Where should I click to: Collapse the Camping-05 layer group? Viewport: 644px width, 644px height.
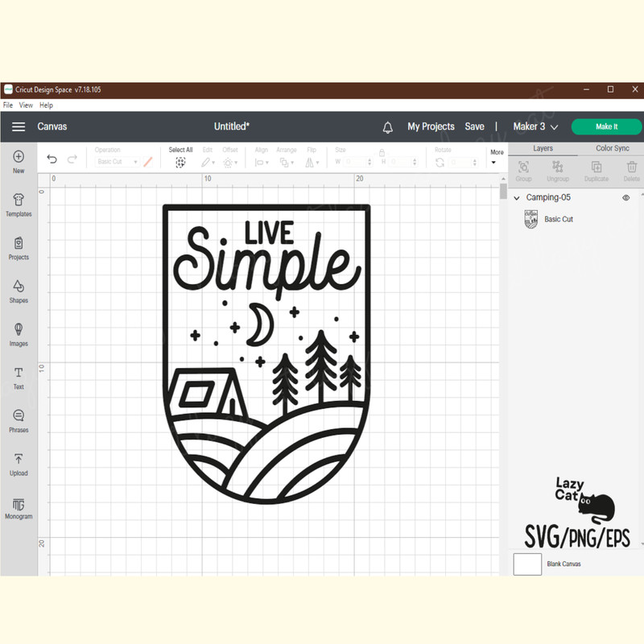coord(515,197)
